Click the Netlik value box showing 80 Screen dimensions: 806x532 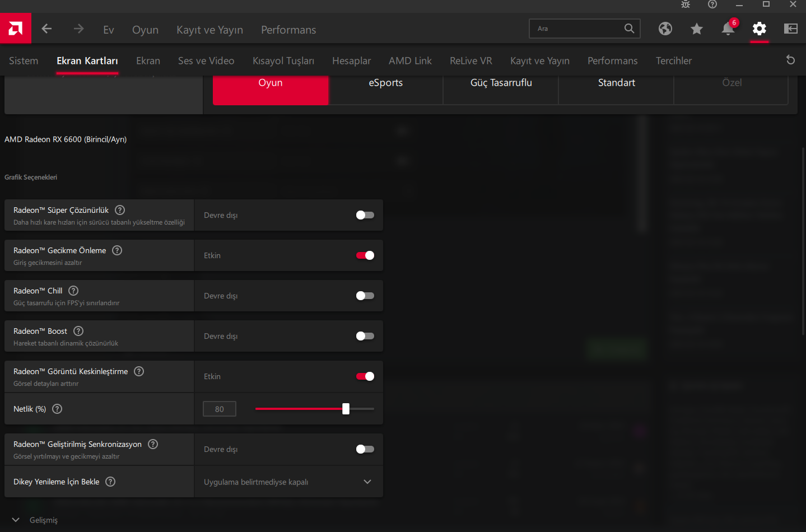click(220, 409)
